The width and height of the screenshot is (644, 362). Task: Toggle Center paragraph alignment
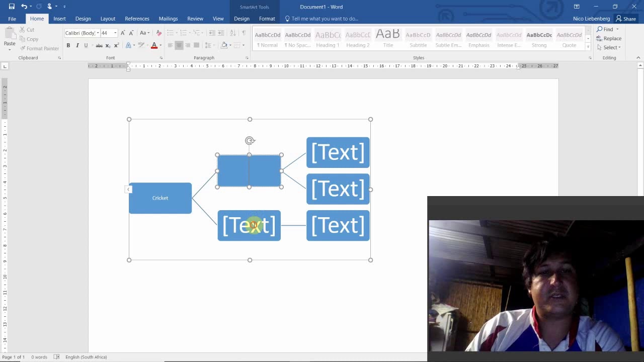[179, 45]
